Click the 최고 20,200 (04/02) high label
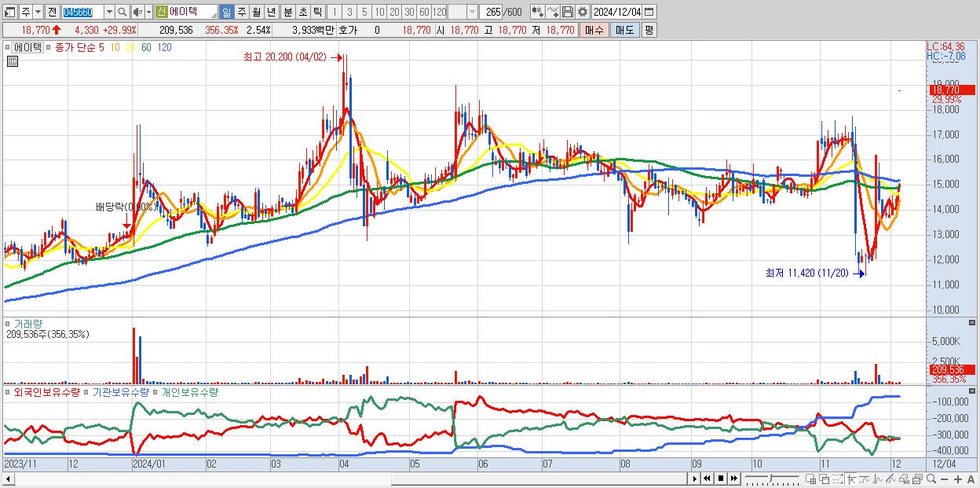 284,57
